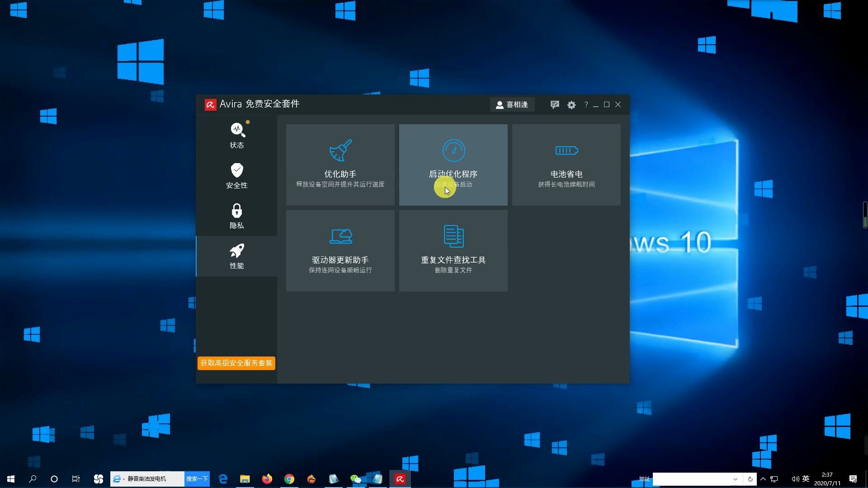The height and width of the screenshot is (488, 868).
Task: Open the 安全性 security section
Action: [236, 176]
